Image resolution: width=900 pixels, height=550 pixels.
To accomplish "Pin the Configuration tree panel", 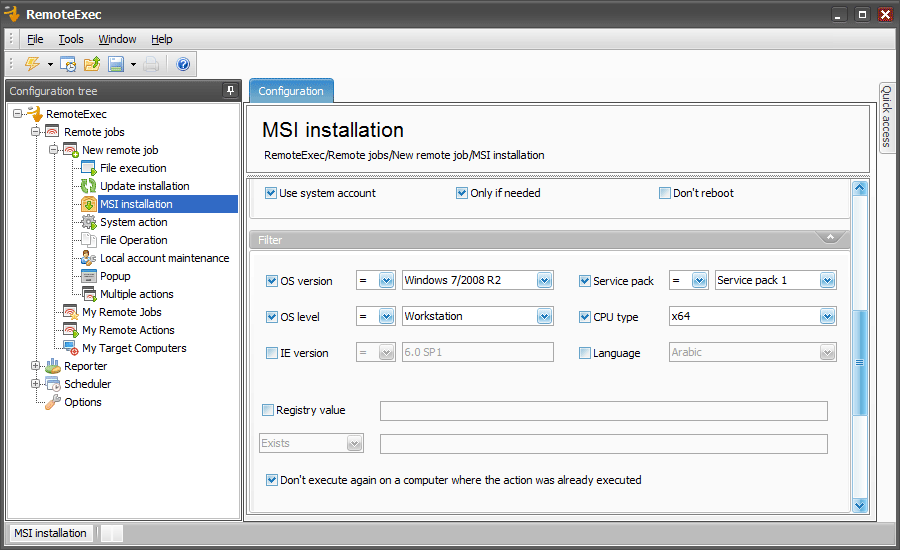I will (x=230, y=90).
